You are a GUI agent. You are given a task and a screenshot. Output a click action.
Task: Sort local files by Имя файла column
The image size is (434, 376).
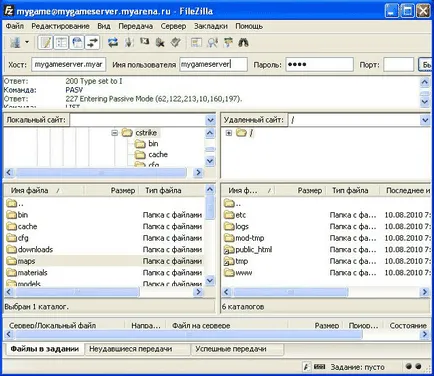44,191
